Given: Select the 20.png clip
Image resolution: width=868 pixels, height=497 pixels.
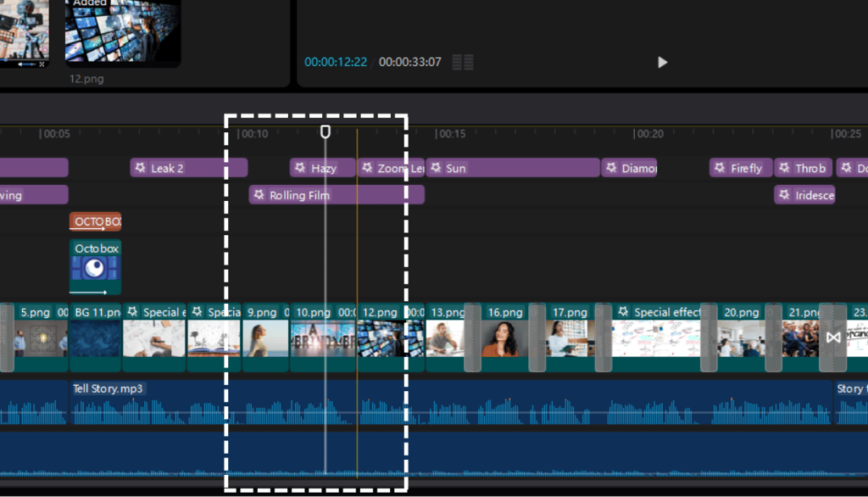Looking at the screenshot, I should tap(742, 337).
